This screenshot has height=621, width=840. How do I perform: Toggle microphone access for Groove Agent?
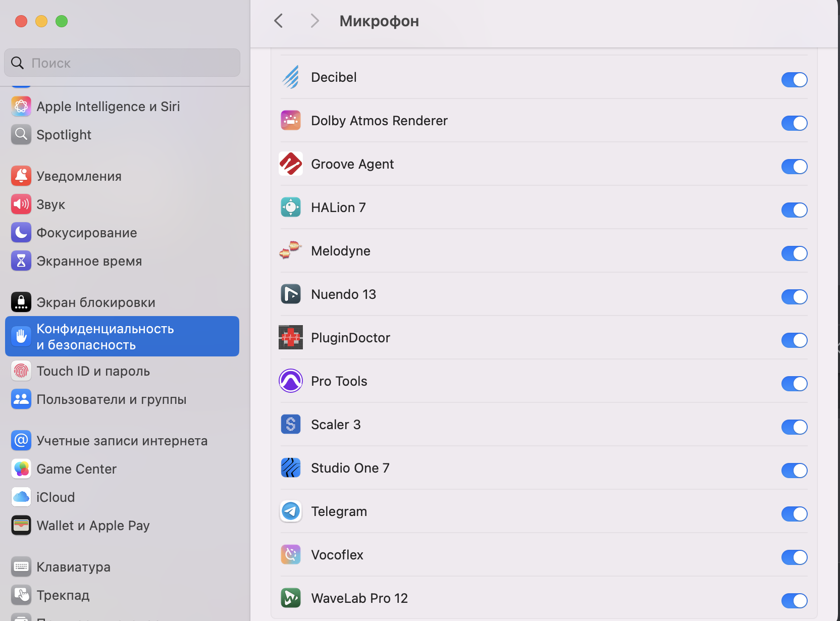[794, 167]
